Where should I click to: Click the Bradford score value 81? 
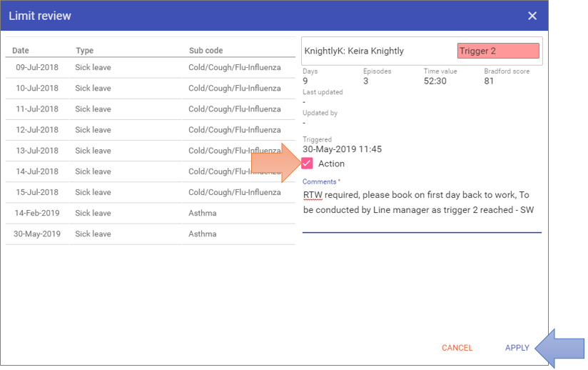click(489, 81)
